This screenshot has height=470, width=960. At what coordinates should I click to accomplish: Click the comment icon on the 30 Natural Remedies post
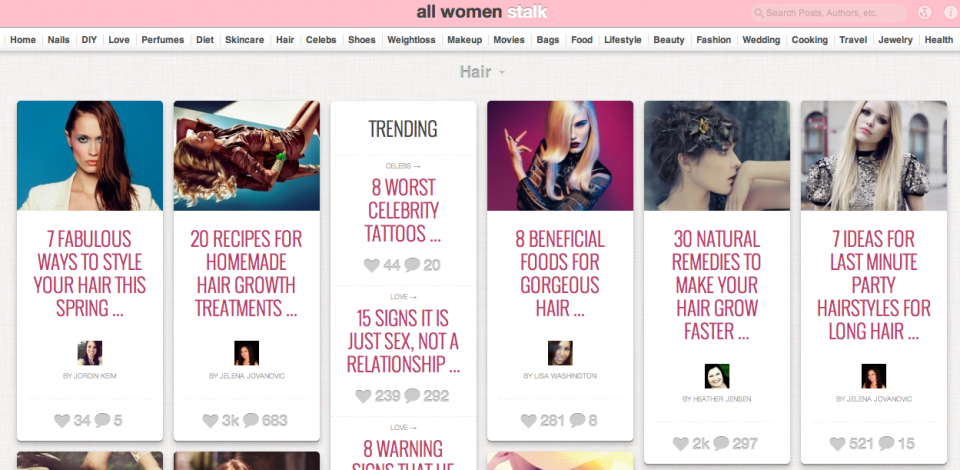point(720,444)
